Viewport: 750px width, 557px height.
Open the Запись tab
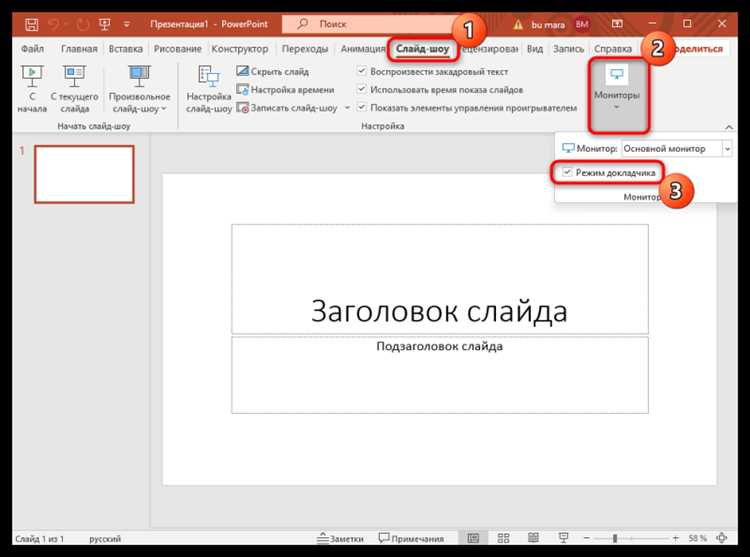click(568, 49)
